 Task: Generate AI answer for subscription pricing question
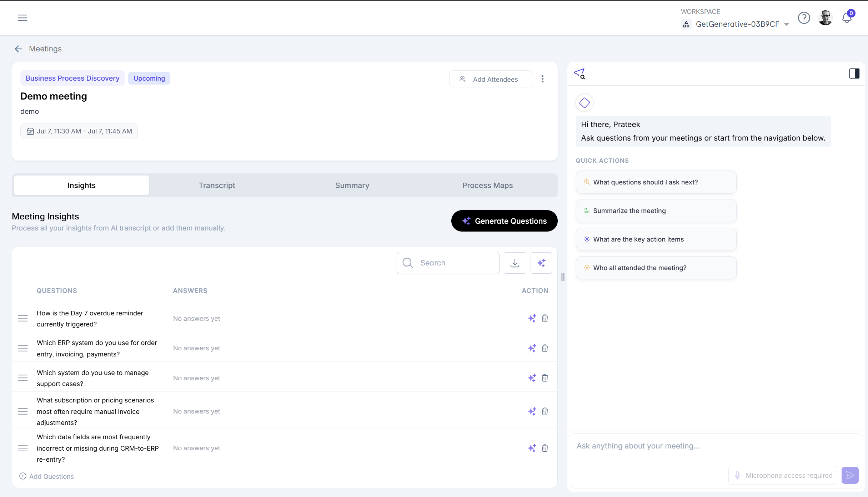532,411
